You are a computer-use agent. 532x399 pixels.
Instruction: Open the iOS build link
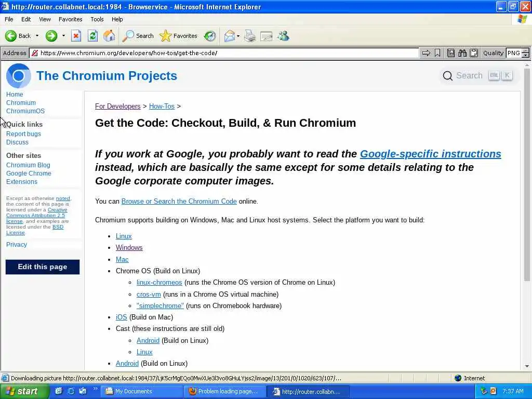[x=121, y=317]
